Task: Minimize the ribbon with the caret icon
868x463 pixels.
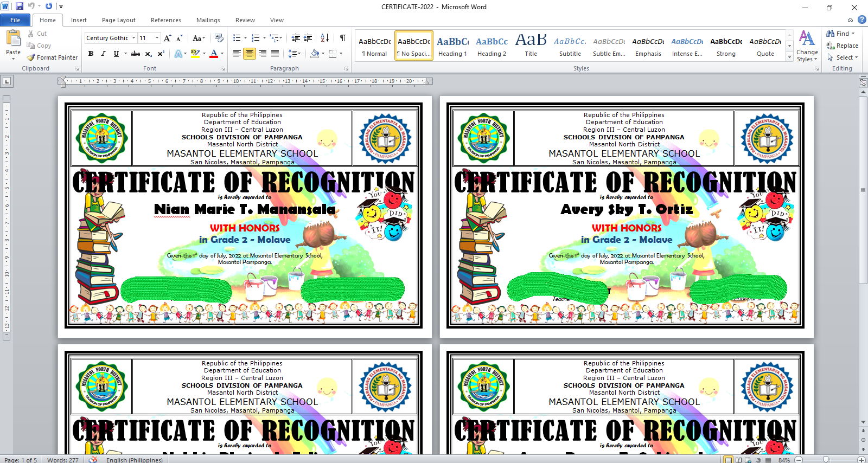Action: click(x=850, y=20)
